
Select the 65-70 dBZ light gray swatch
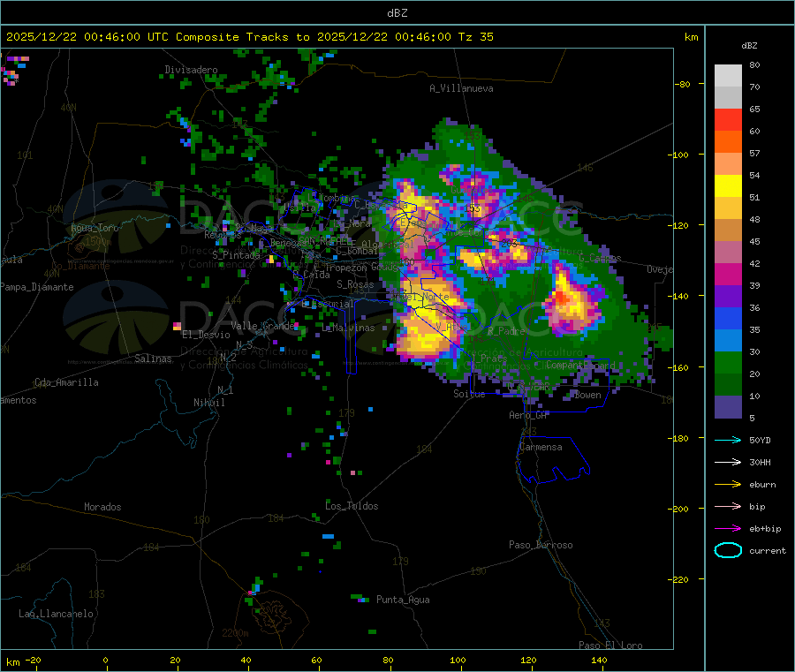[x=728, y=98]
